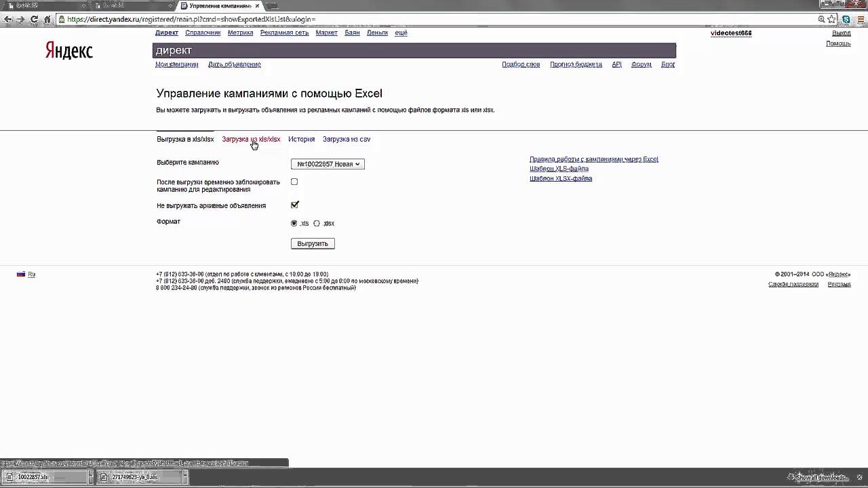Bookmark this page with the star icon
Image resolution: width=868 pixels, height=488 pixels.
[x=831, y=20]
